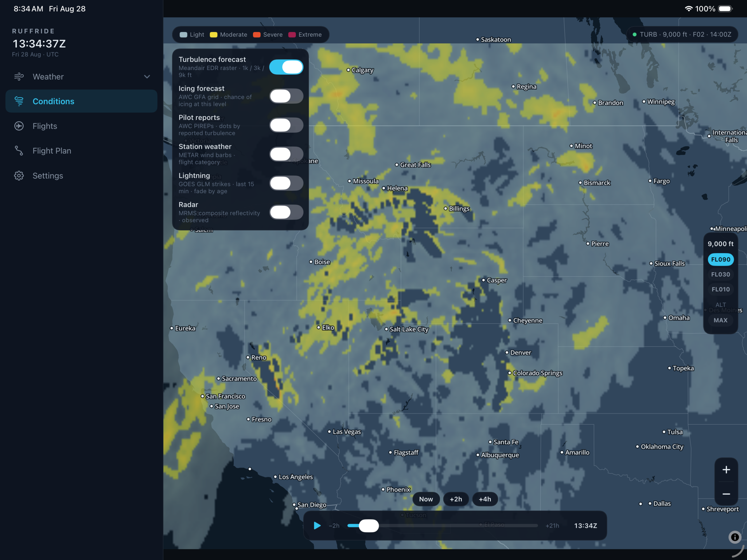Select the FL010 altitude level
Viewport: 747px width, 560px height.
pyautogui.click(x=721, y=289)
